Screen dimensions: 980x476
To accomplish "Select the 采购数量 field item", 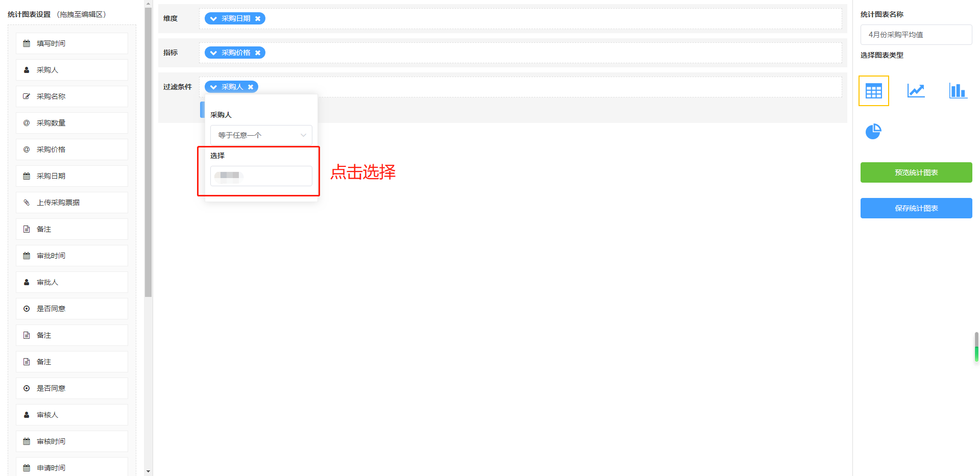I will tap(72, 123).
